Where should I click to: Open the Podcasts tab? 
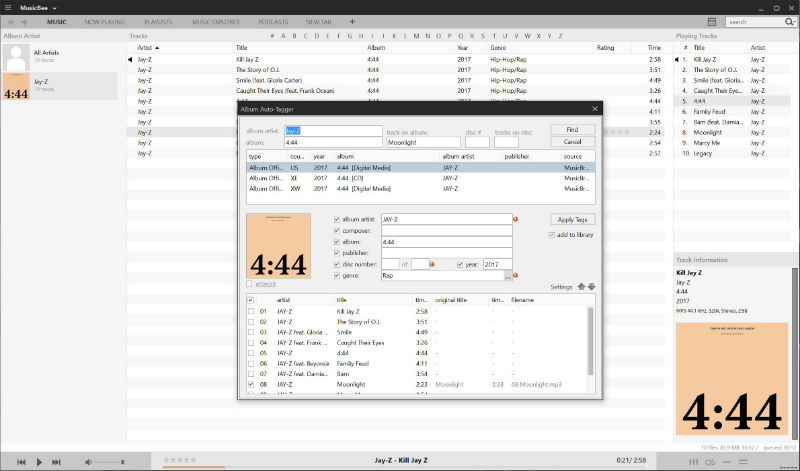[x=272, y=21]
